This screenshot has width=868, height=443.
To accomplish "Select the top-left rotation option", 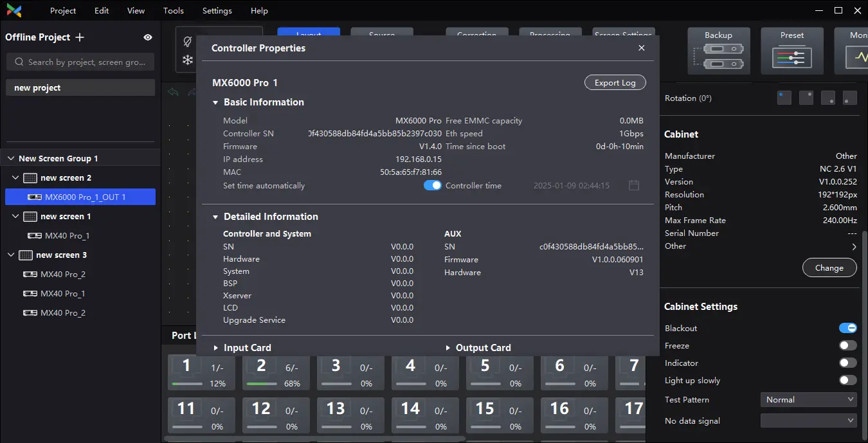I will [784, 98].
